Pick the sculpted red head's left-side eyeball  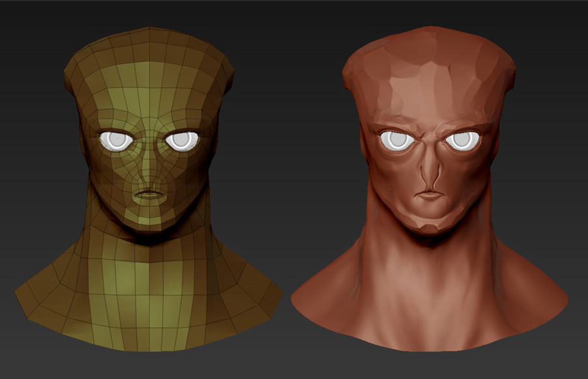[397, 141]
